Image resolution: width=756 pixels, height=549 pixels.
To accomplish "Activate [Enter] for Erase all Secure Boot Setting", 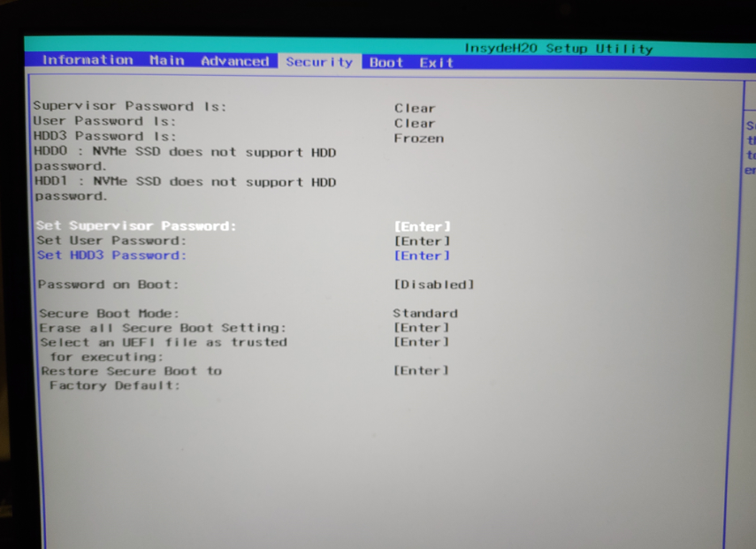I will [422, 328].
